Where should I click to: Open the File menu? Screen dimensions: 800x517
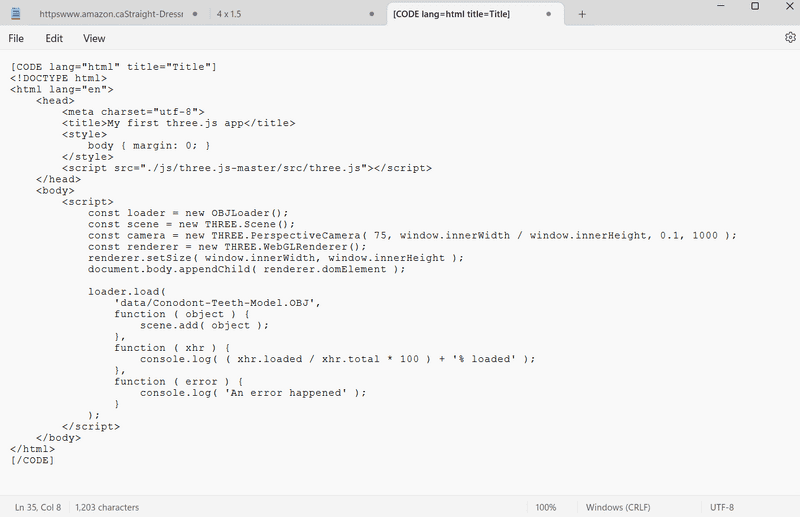(16, 38)
